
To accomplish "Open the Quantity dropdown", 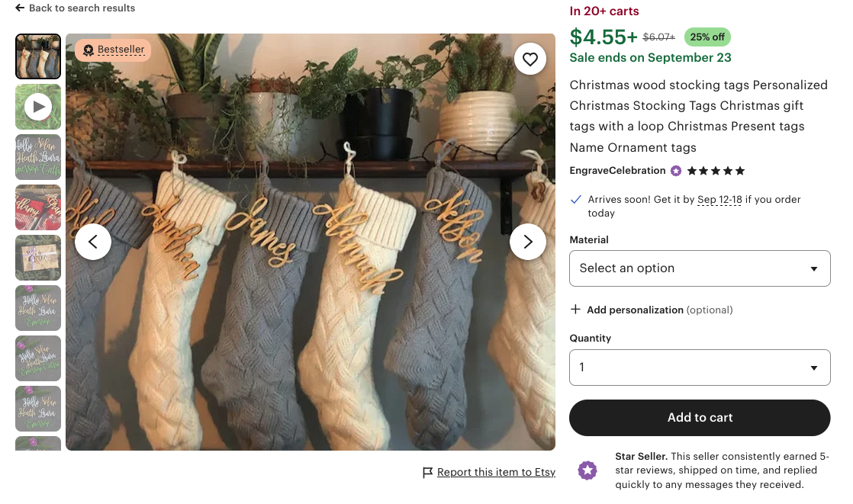I will [x=700, y=367].
